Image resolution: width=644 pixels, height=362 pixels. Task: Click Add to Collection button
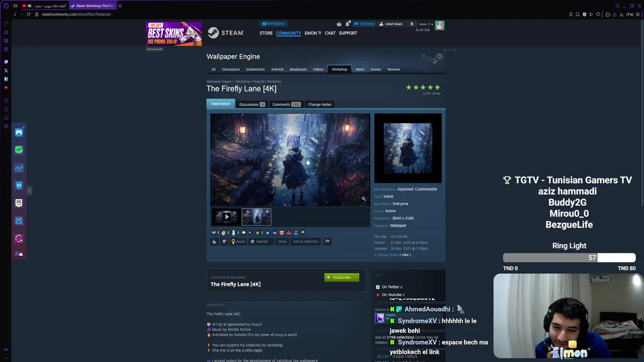[305, 241]
